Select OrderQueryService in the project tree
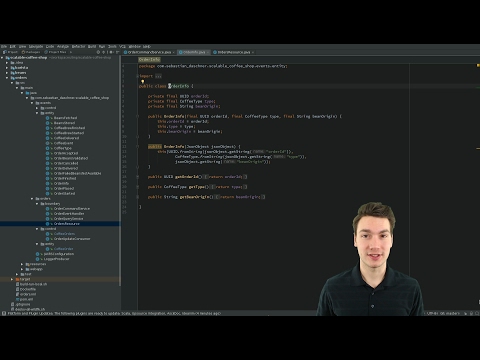Viewport: 480px width, 360px height. [x=69, y=219]
